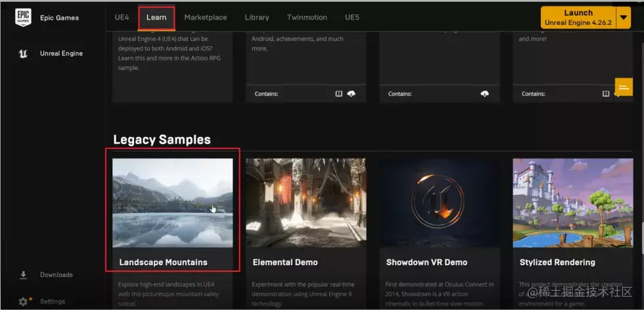Image resolution: width=644 pixels, height=310 pixels.
Task: Launch Unreal Engine 4.26.2
Action: (578, 17)
